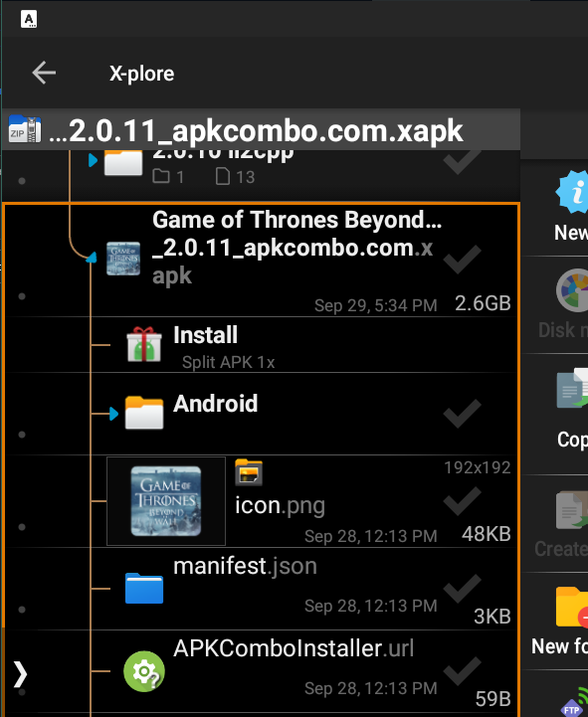588x717 pixels.
Task: Click the green gear icon of APKComboInstaller.url
Action: point(144,671)
